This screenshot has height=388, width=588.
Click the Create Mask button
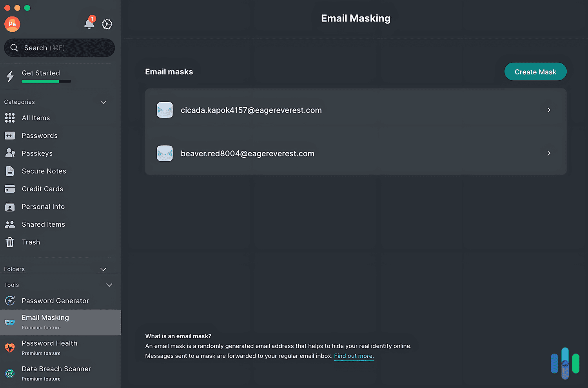pyautogui.click(x=535, y=72)
